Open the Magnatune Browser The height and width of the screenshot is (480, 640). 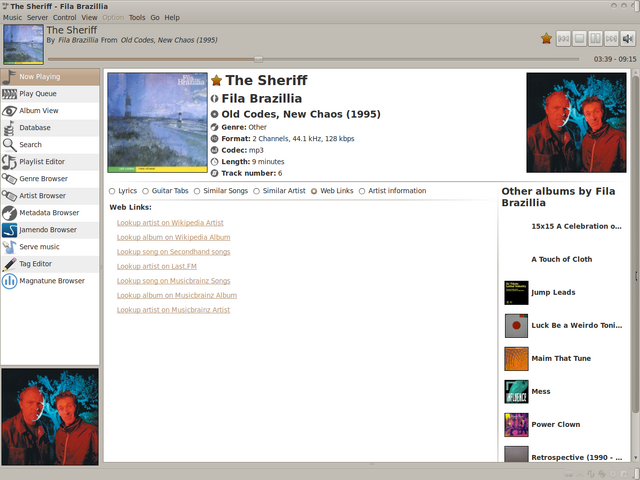tap(50, 281)
